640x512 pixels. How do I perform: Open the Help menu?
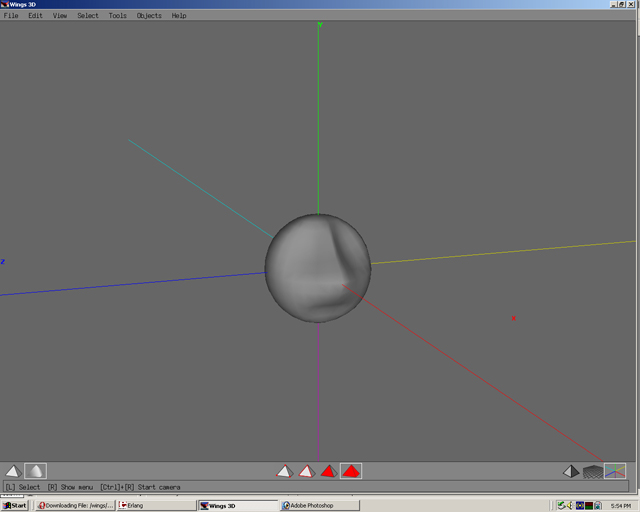click(x=179, y=16)
